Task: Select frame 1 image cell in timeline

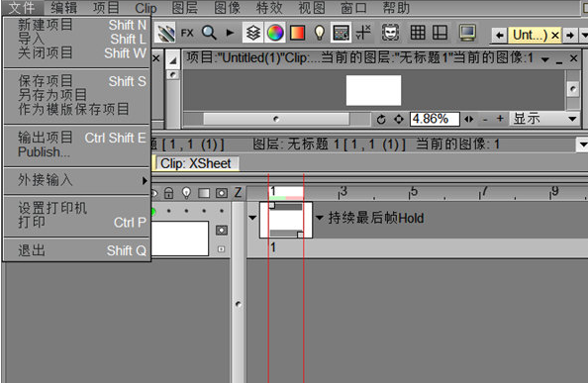Action: [286, 220]
